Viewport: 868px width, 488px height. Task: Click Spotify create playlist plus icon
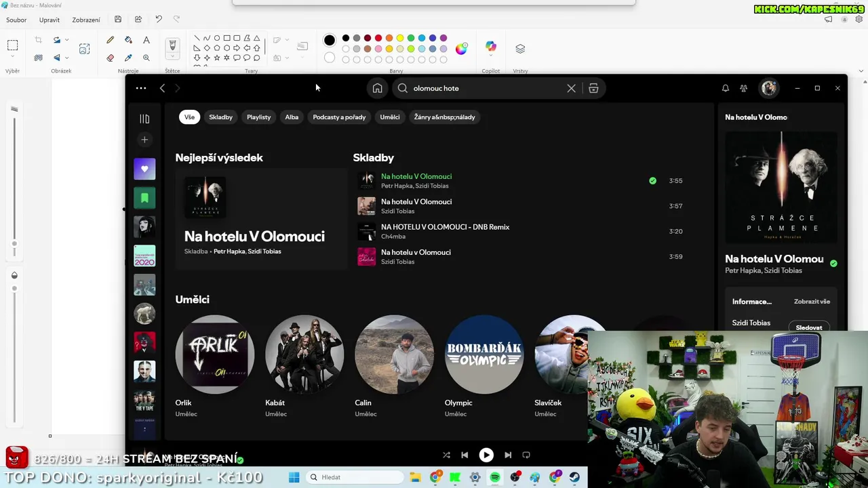tap(144, 140)
